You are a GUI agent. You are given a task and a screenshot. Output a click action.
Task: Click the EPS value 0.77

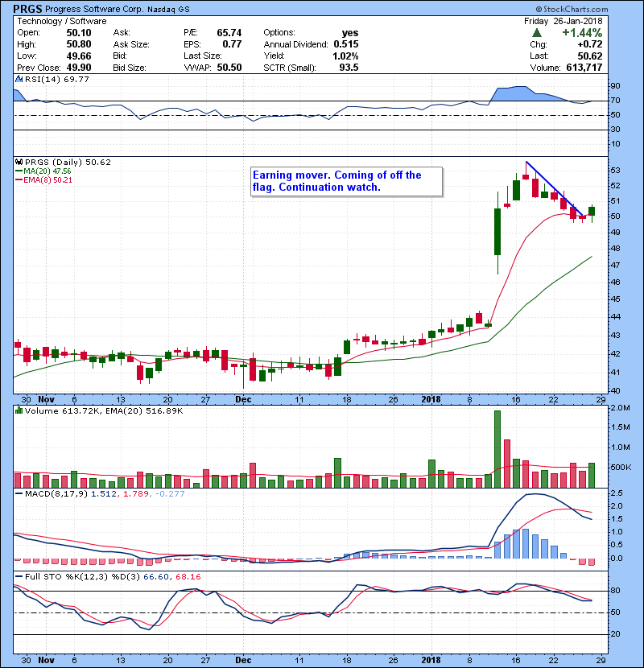click(233, 44)
